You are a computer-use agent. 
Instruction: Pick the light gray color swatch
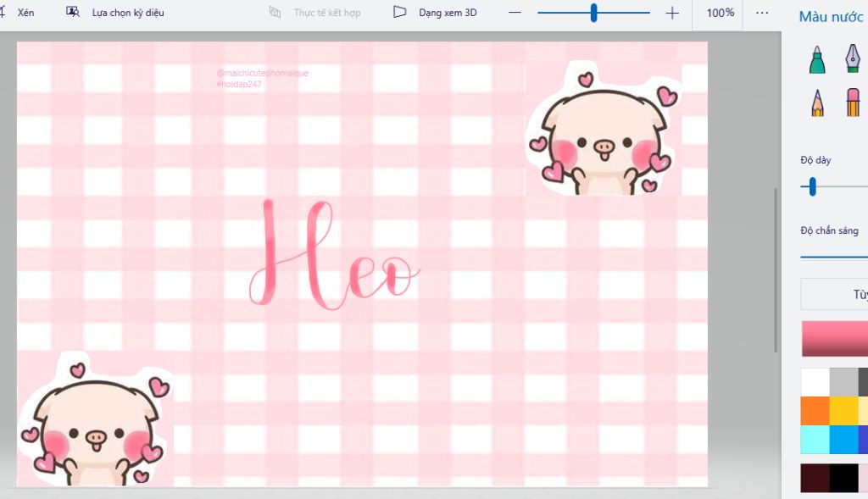coord(843,382)
